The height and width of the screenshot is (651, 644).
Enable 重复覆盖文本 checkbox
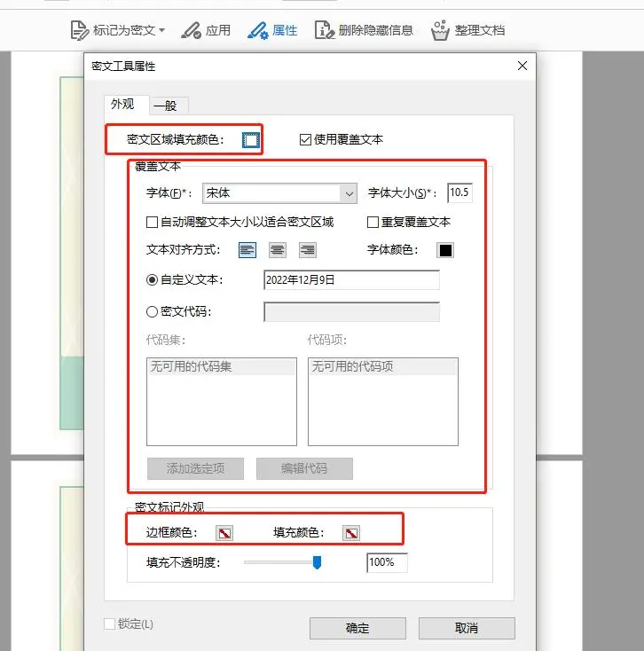(373, 222)
